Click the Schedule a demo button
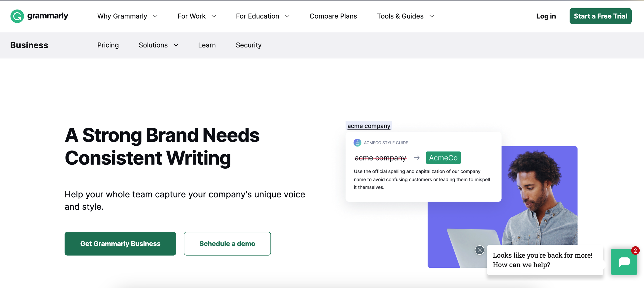This screenshot has height=288, width=644. tap(227, 243)
